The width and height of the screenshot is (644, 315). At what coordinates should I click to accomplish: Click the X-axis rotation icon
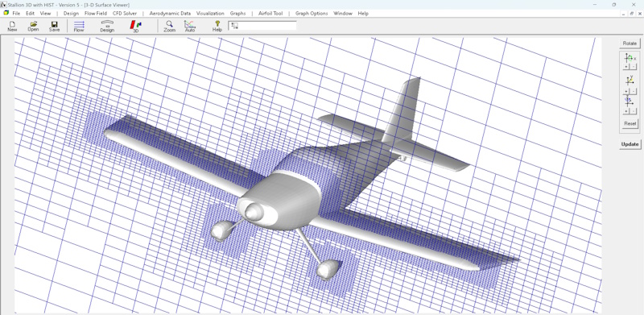[x=630, y=58]
